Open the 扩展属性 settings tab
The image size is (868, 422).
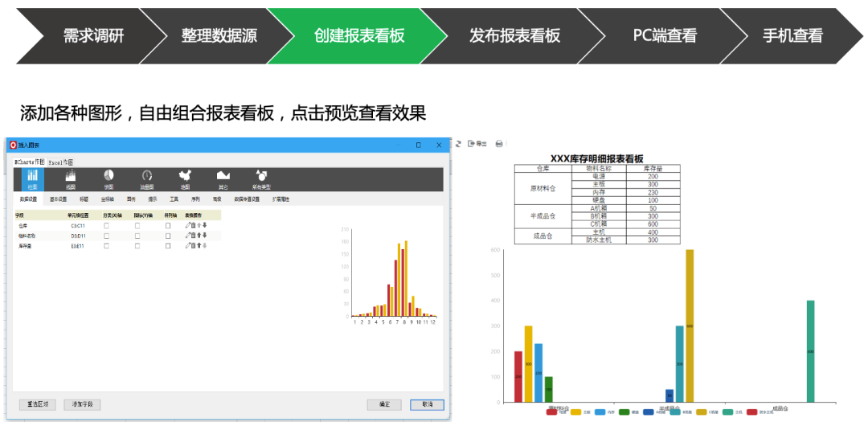[x=280, y=199]
